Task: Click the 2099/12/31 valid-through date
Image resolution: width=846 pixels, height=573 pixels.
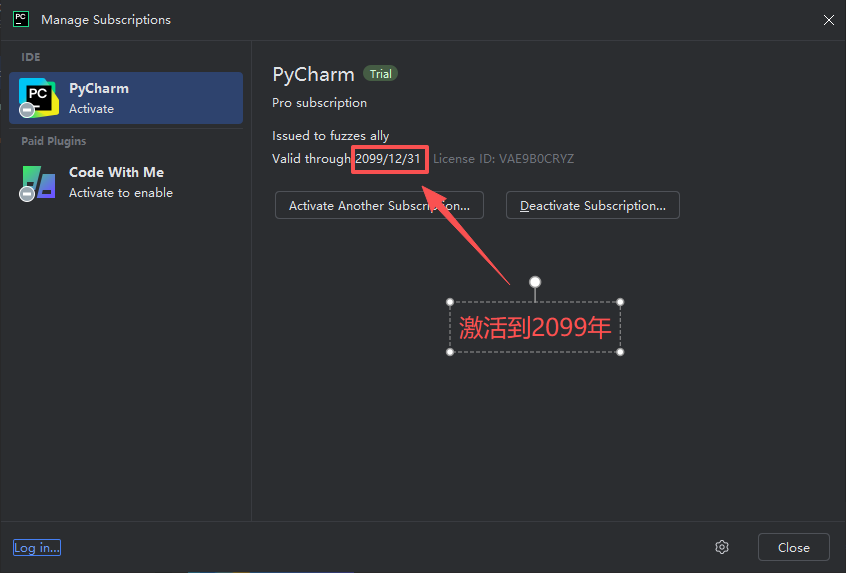Action: coord(389,159)
